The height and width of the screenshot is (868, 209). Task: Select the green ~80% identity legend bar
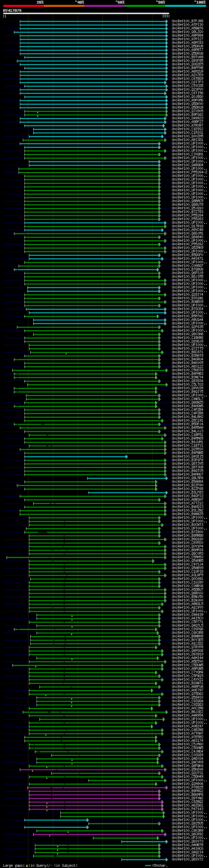pos(145,6)
